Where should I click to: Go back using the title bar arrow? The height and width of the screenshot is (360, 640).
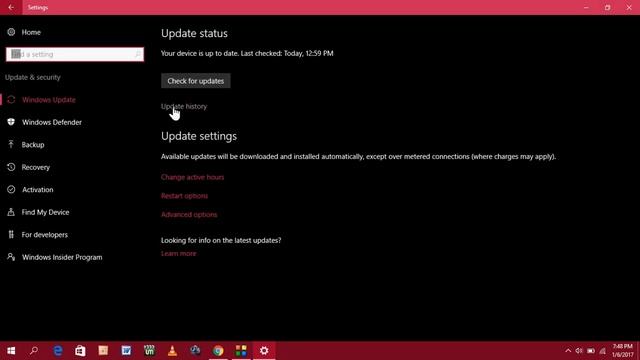click(x=11, y=7)
